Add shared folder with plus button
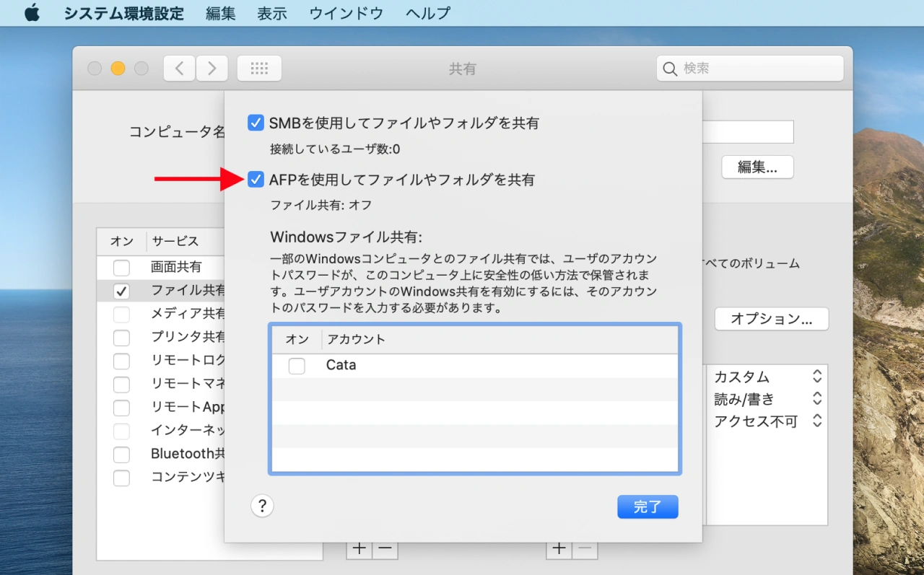924x575 pixels. (359, 549)
